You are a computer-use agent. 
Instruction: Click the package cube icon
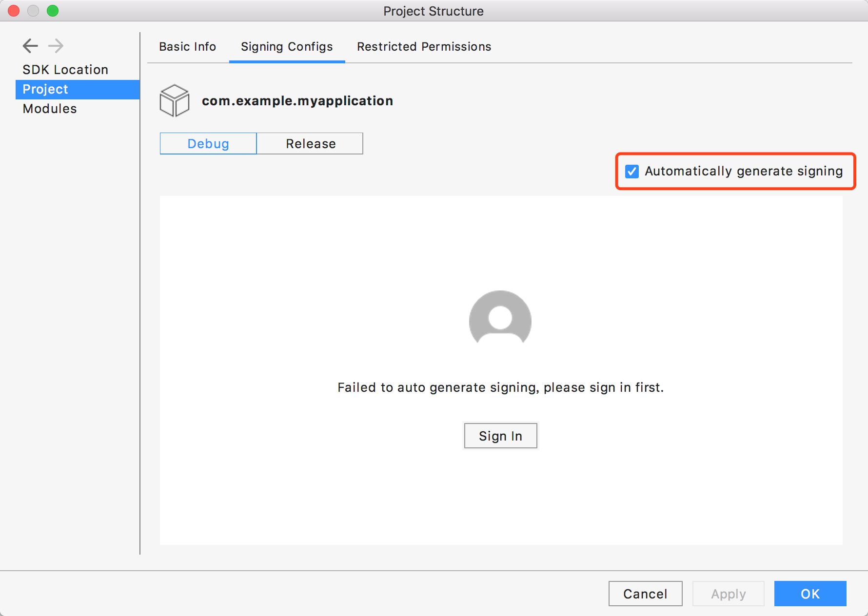click(174, 101)
